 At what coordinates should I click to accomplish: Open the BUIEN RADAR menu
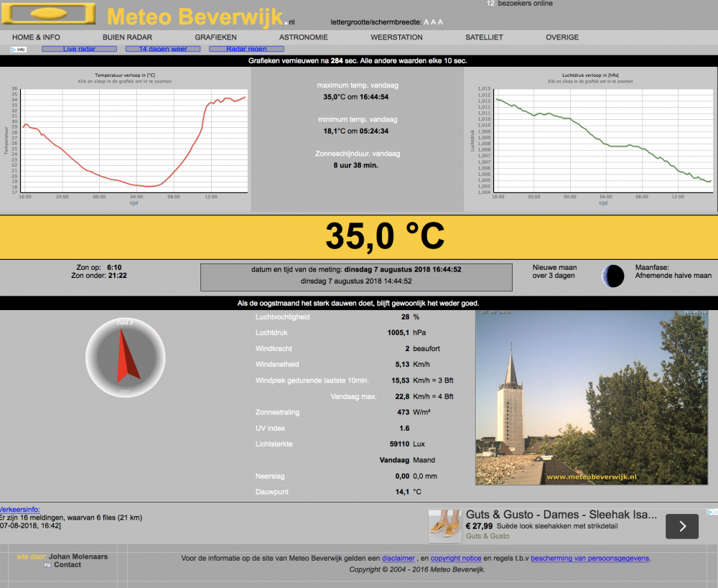(x=127, y=37)
